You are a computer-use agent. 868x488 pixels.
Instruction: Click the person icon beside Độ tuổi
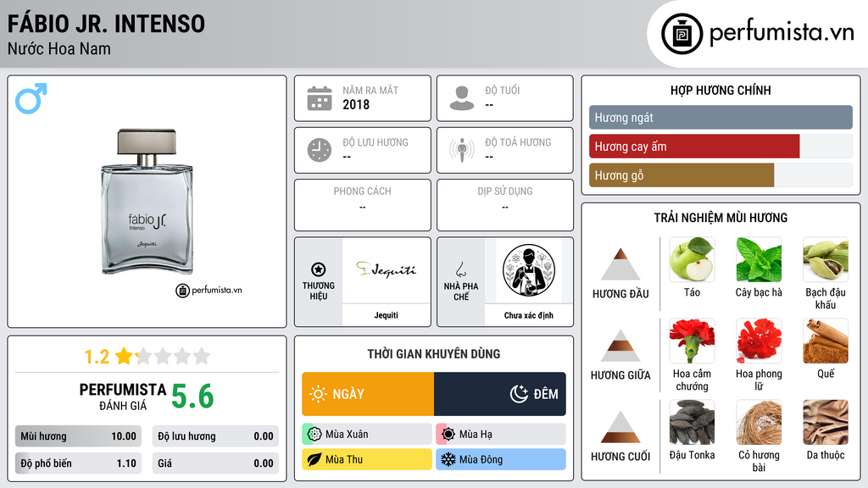click(x=462, y=98)
